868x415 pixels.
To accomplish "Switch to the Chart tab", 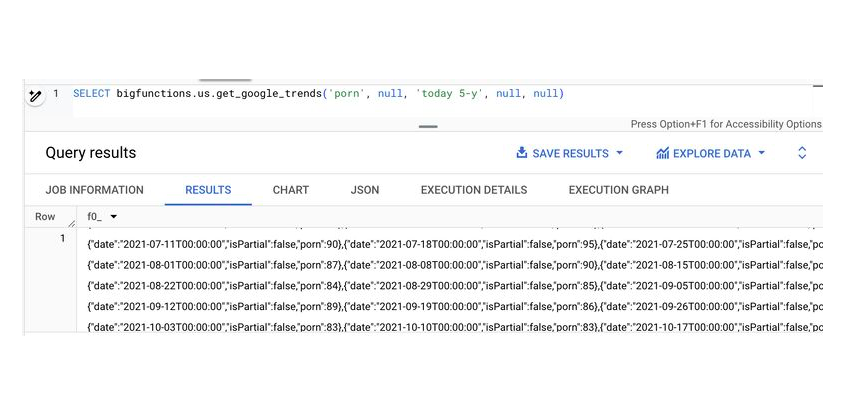I will (x=291, y=190).
